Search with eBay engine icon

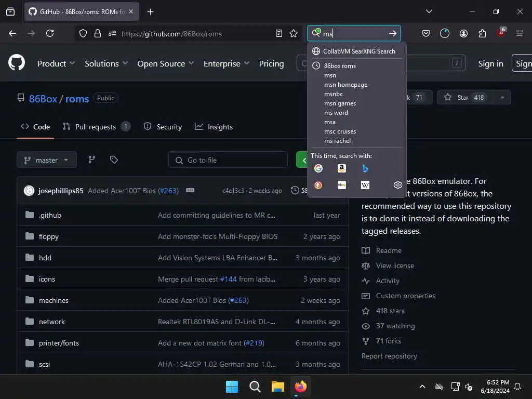[x=342, y=185]
